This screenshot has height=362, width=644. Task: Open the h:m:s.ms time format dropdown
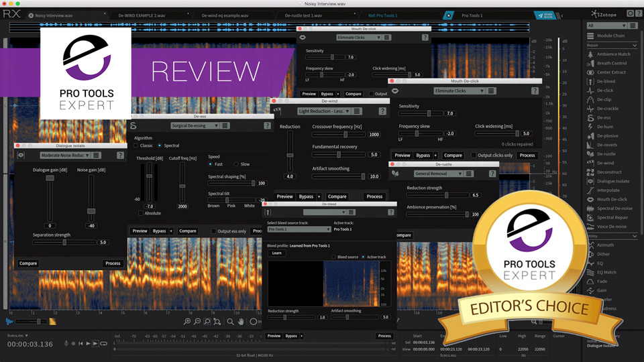[17, 336]
